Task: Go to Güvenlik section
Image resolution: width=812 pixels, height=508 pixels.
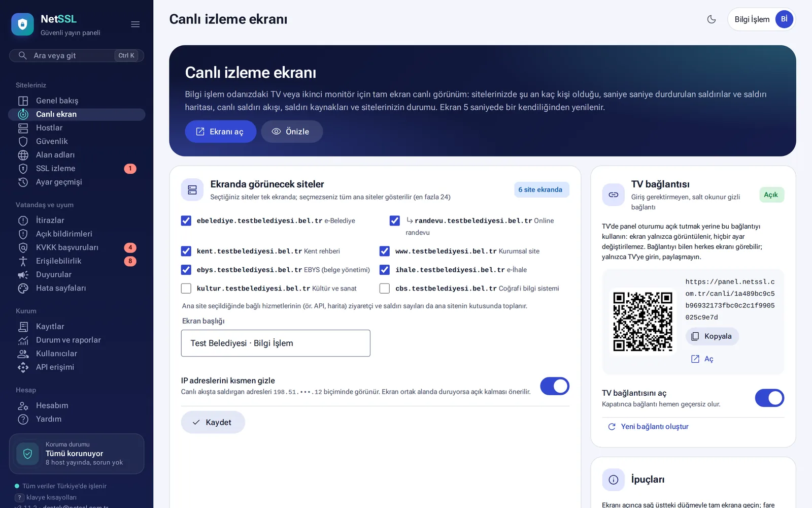Action: [x=77, y=141]
